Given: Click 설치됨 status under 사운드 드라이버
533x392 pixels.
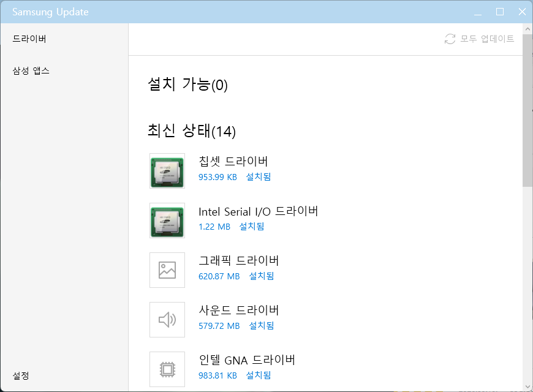Looking at the screenshot, I should 261,326.
